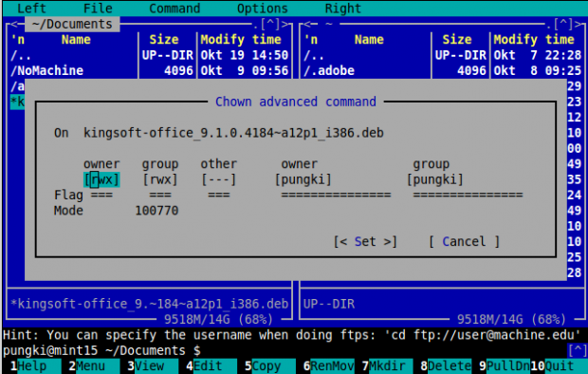Toggle owner rwx permission field

[x=101, y=179]
